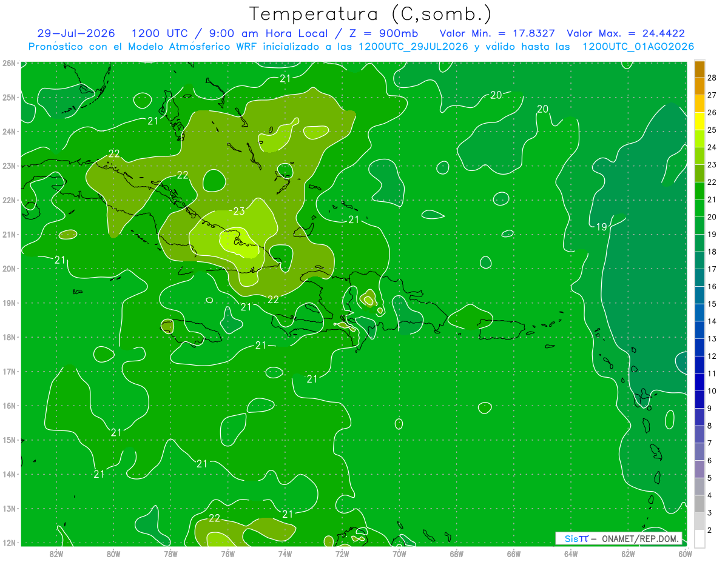728x562 pixels.
Task: Click the 80W longitude axis label
Action: 113,554
